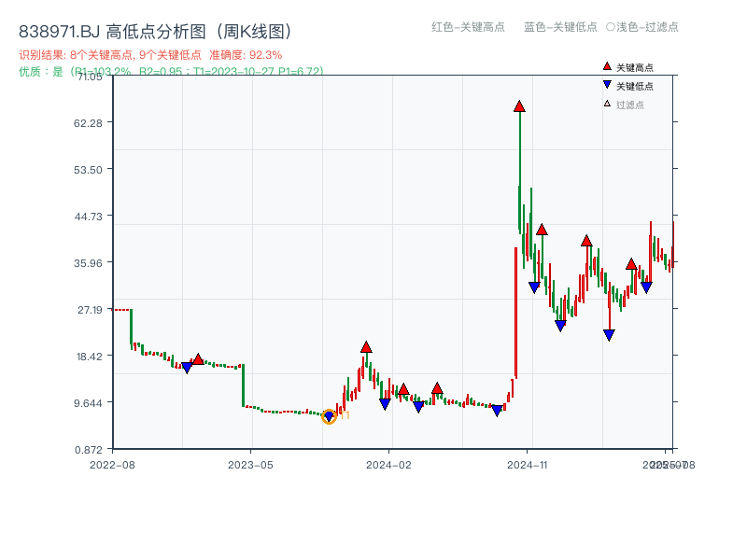Image resolution: width=747 pixels, height=560 pixels.
Task: Click the 62.28 y-axis label
Action: click(88, 123)
